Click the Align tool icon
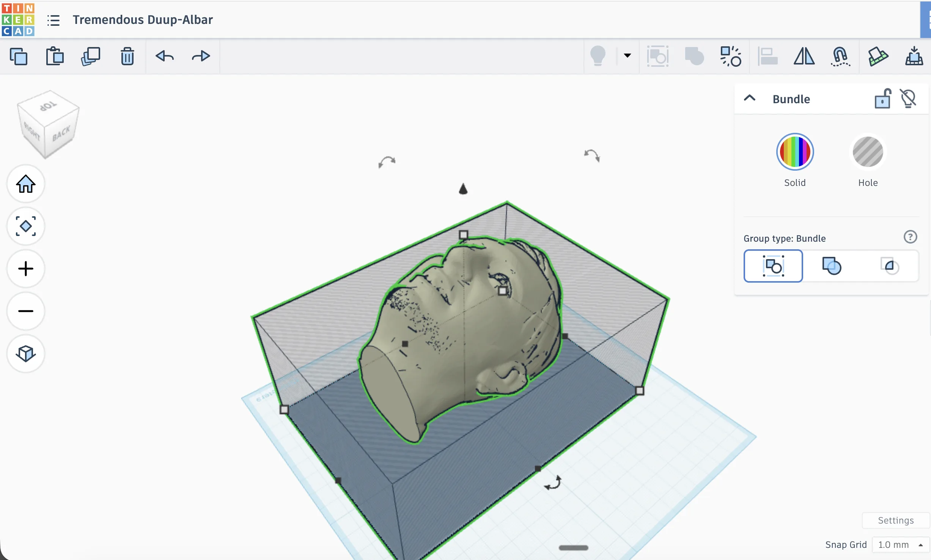The height and width of the screenshot is (560, 931). pos(767,56)
